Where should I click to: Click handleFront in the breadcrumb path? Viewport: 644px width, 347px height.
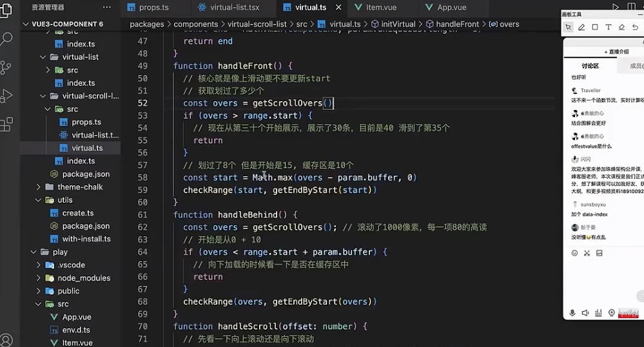click(457, 24)
